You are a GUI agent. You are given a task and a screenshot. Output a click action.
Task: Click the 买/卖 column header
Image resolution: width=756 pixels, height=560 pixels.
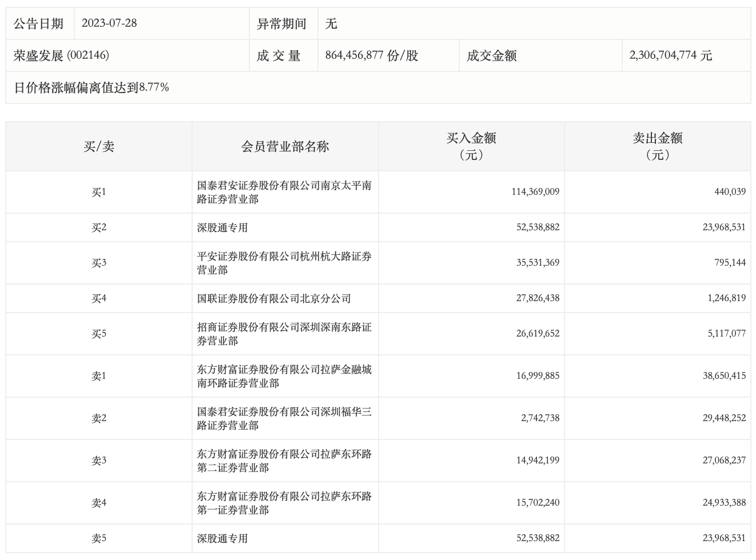point(99,147)
